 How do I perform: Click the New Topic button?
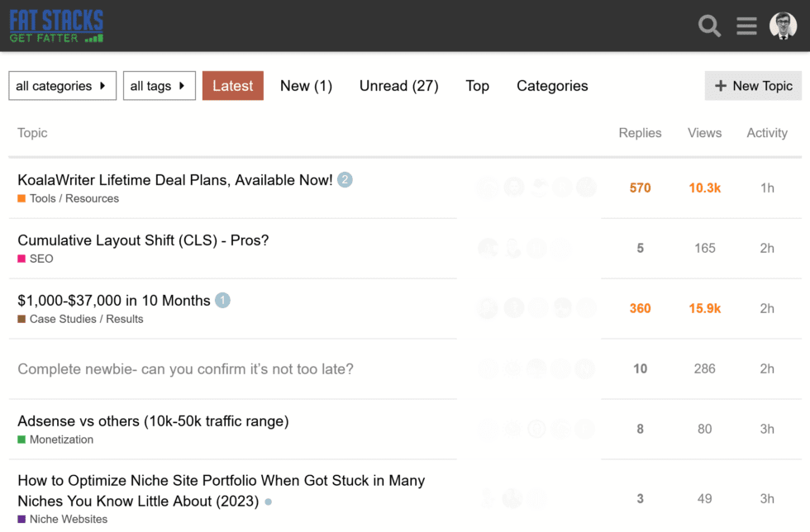[753, 85]
